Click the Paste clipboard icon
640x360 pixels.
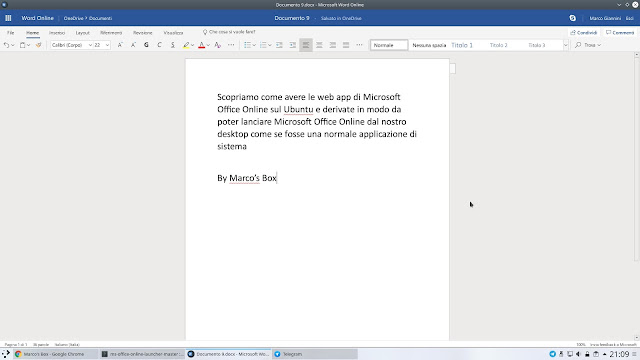pyautogui.click(x=22, y=45)
